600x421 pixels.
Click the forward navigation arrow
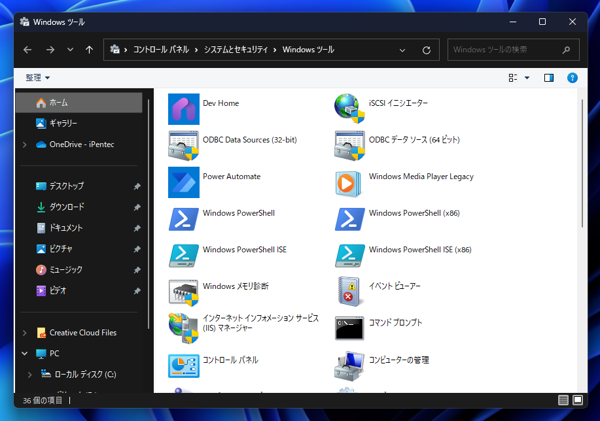click(50, 50)
